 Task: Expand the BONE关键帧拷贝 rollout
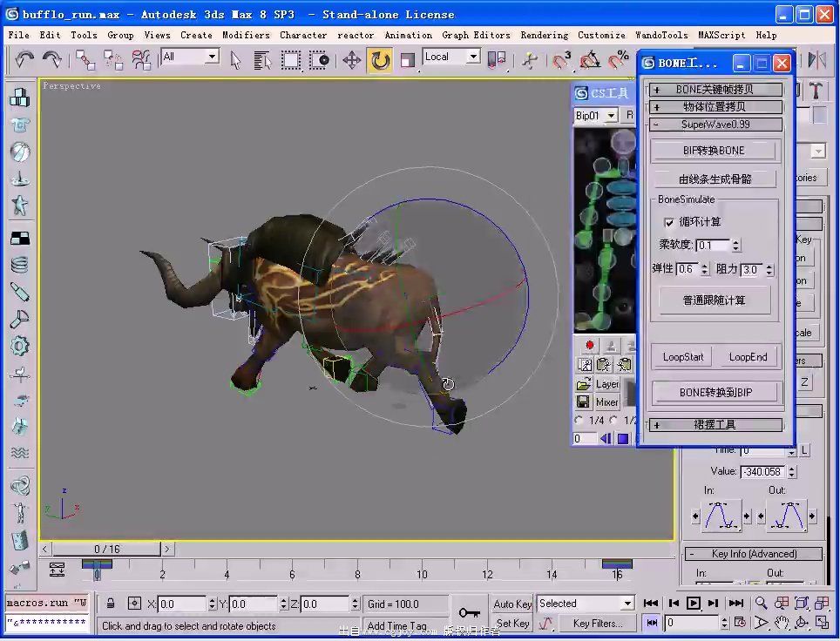(715, 89)
